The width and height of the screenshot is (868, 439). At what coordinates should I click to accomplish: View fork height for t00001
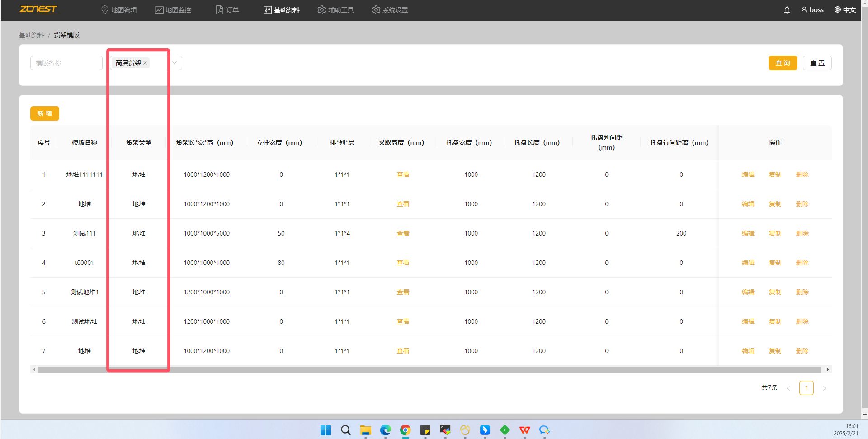click(403, 263)
